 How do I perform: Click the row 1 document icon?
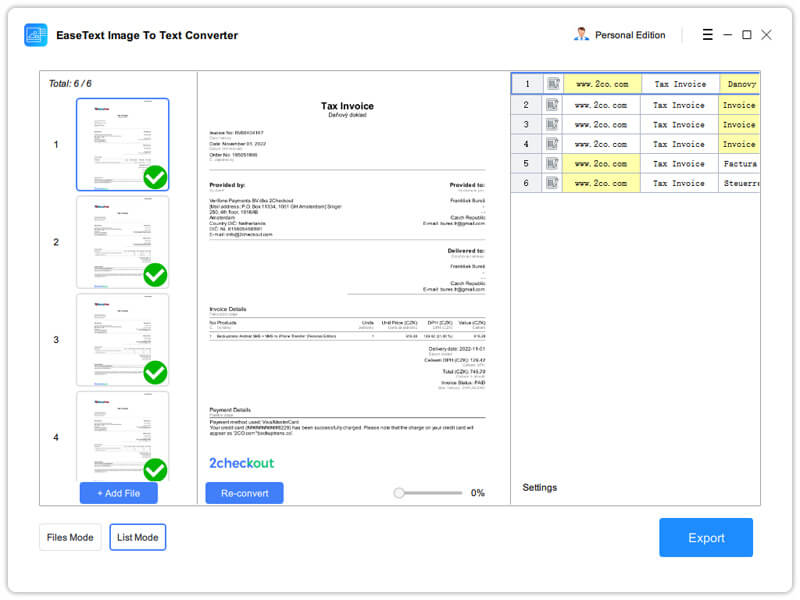553,84
